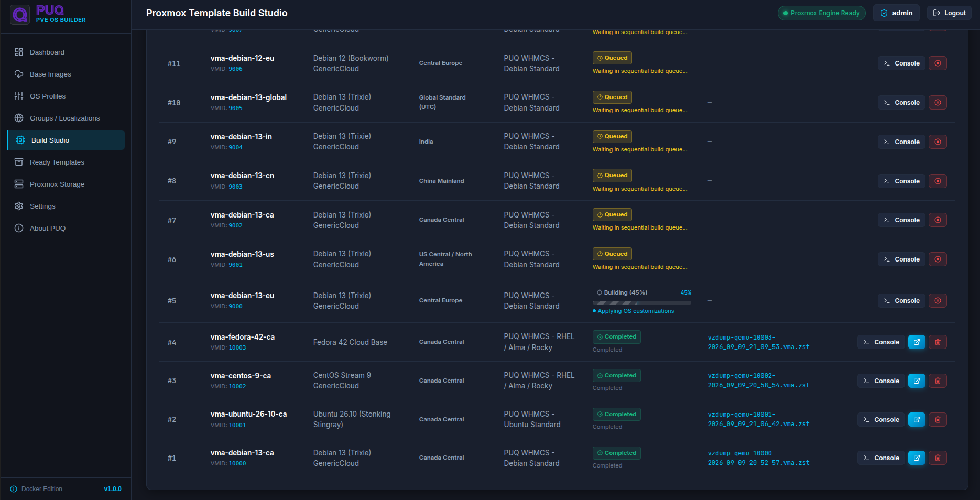Click the 'CentOS Stream 9 GenericCloud' cell

(342, 381)
